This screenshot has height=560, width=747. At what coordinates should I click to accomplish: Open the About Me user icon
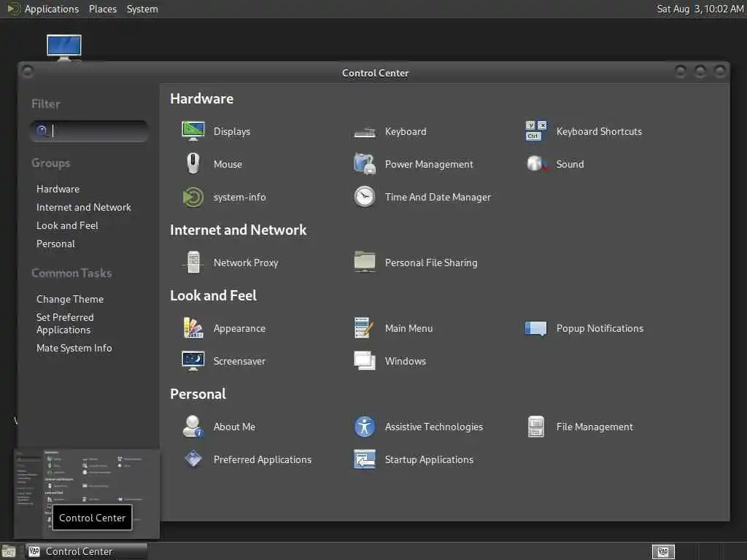click(x=193, y=426)
